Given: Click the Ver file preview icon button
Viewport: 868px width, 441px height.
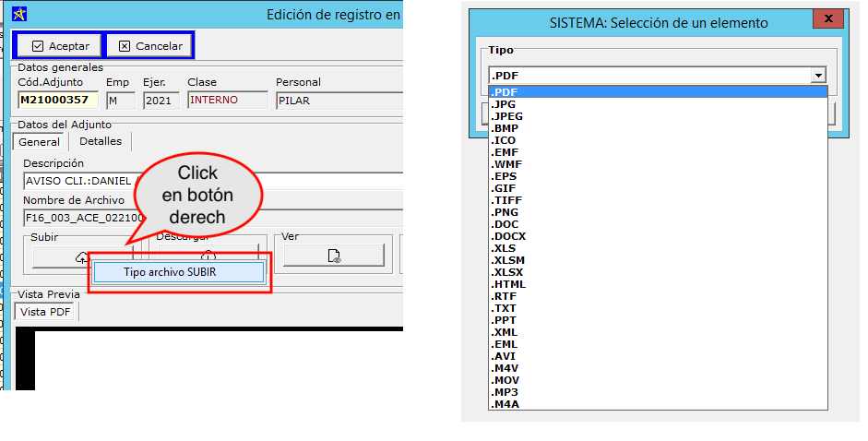Looking at the screenshot, I should [x=334, y=256].
